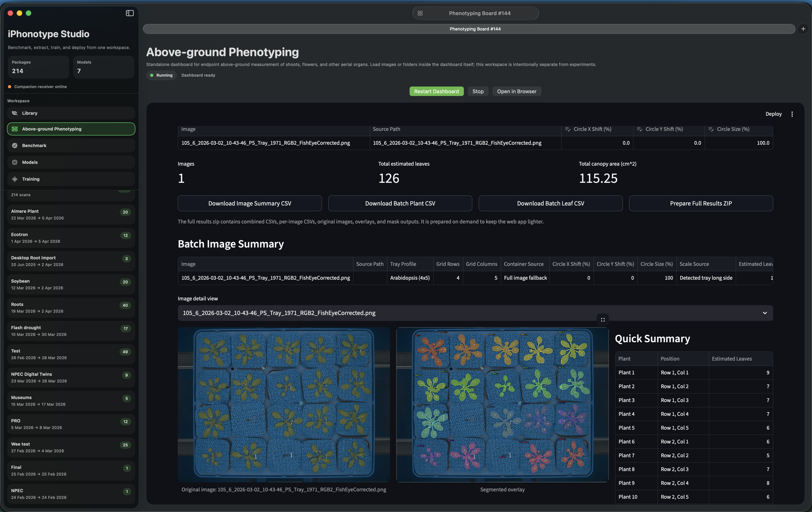Switch to the Phenotyping Board #144 tab
This screenshot has height=512, width=812.
click(x=475, y=29)
